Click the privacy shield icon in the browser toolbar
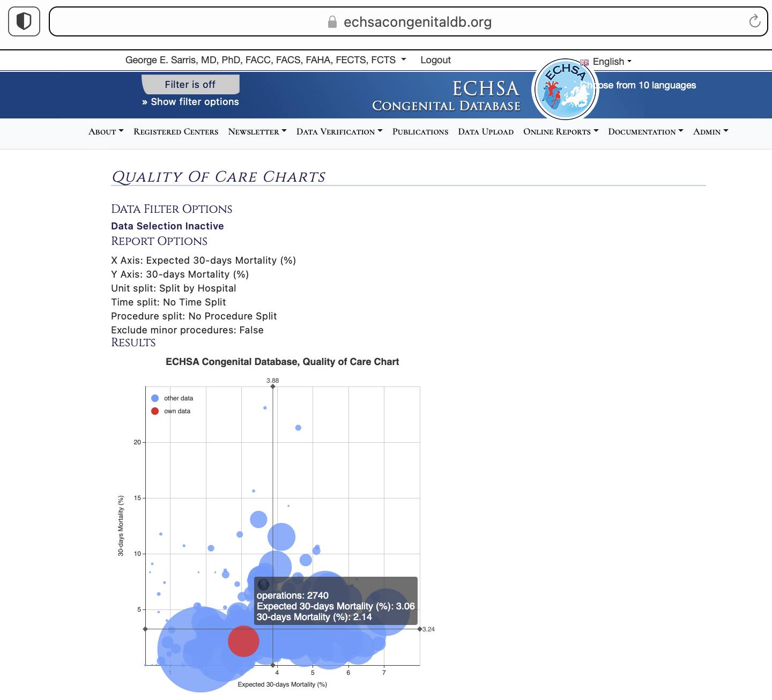 (24, 21)
